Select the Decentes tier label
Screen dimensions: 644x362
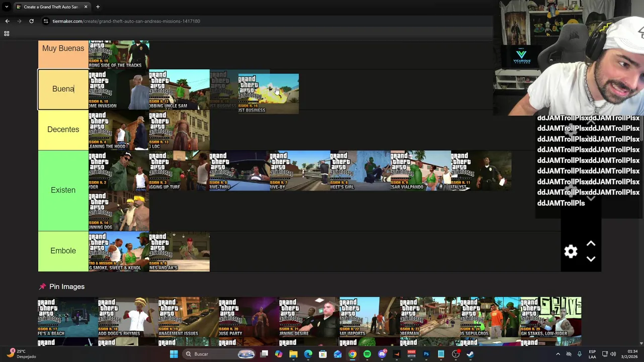tap(63, 129)
